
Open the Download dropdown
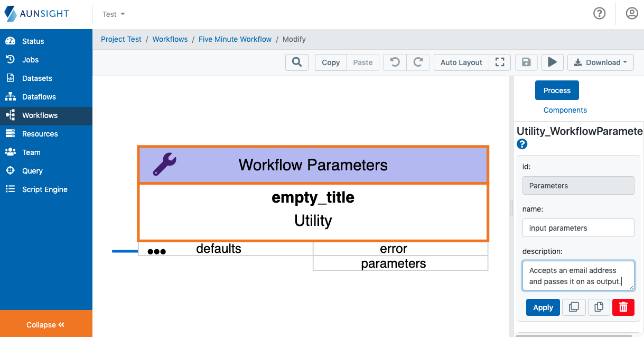(x=600, y=62)
